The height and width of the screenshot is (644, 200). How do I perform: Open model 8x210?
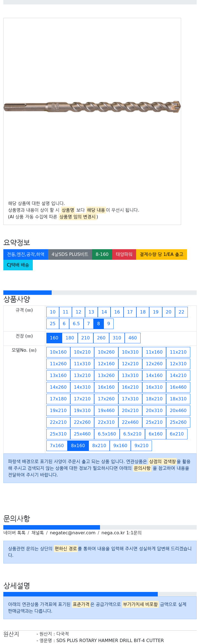point(99,446)
